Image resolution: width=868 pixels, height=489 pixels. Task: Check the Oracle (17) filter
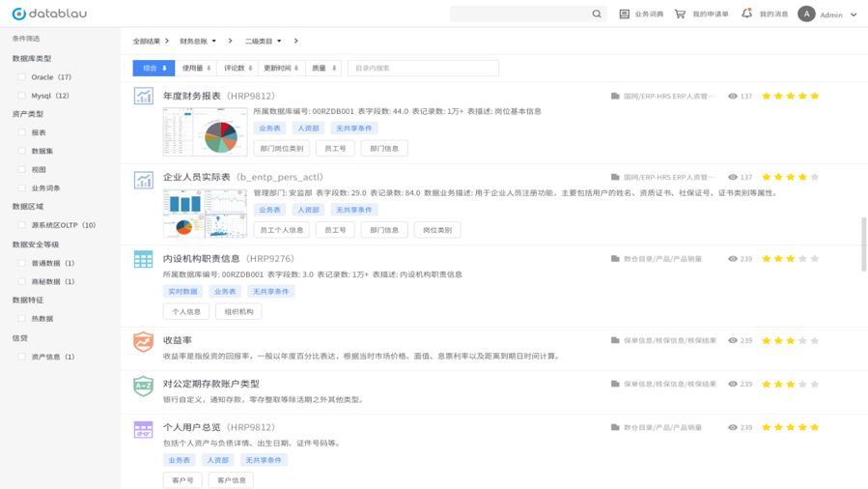(x=21, y=77)
